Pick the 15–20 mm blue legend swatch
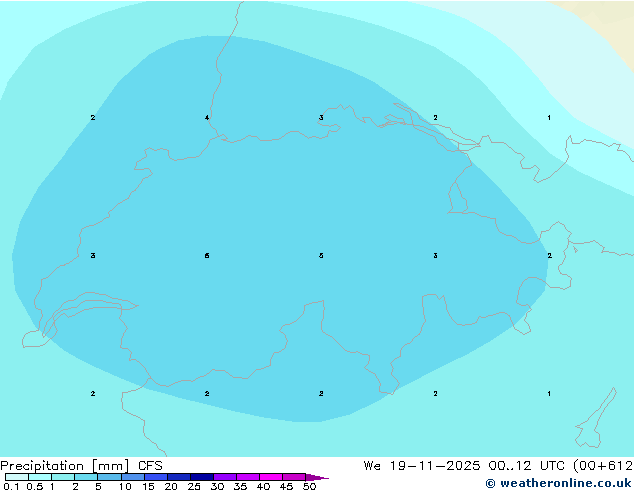This screenshot has width=634, height=490. [x=156, y=477]
